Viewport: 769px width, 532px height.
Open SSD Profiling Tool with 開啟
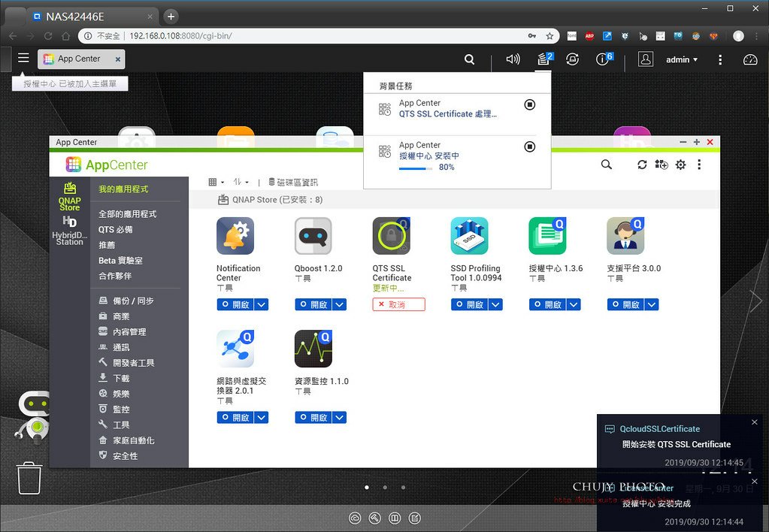(469, 304)
